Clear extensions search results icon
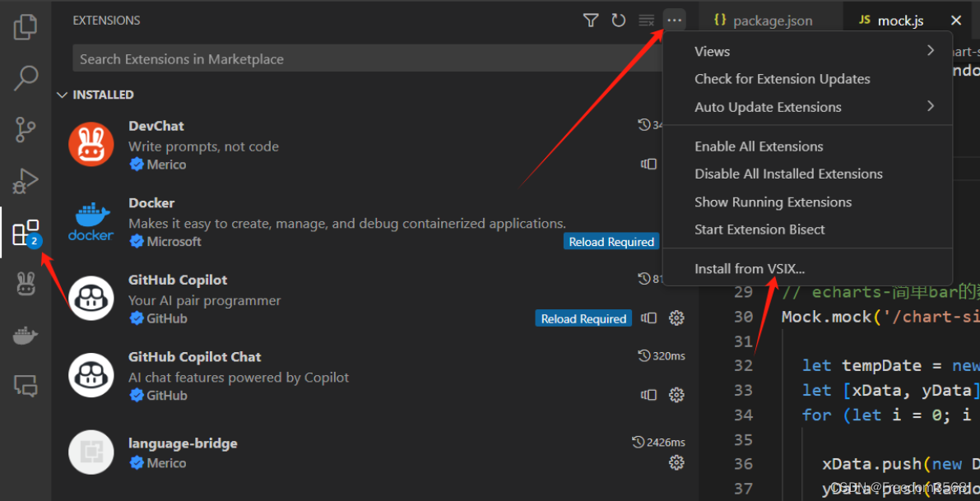The height and width of the screenshot is (501, 980). (646, 21)
